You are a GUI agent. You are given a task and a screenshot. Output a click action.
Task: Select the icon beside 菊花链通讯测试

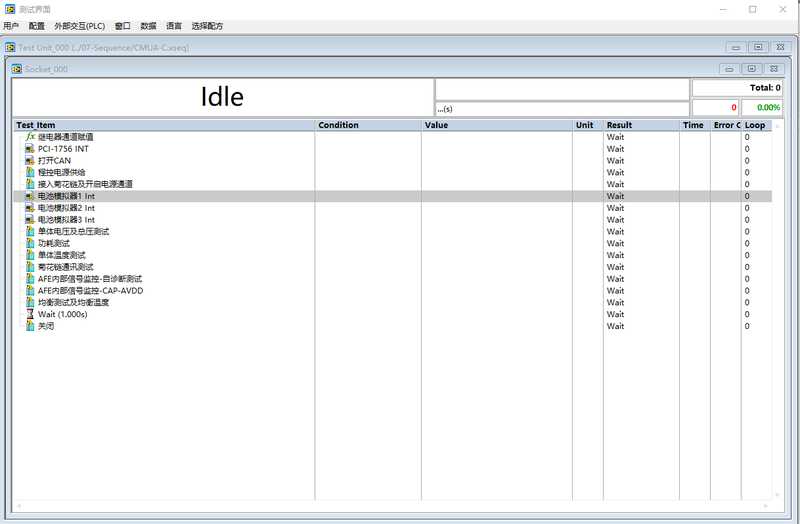pos(30,266)
